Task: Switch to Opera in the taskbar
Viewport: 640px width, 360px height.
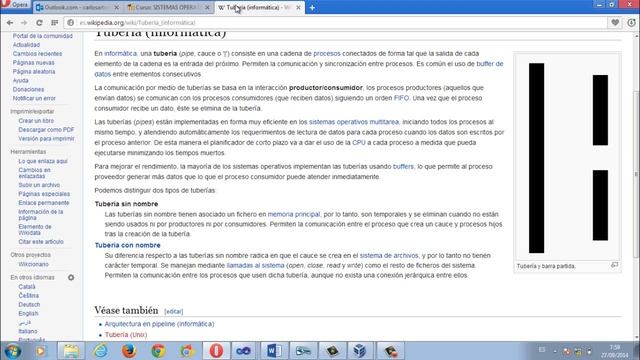Action: [x=216, y=351]
